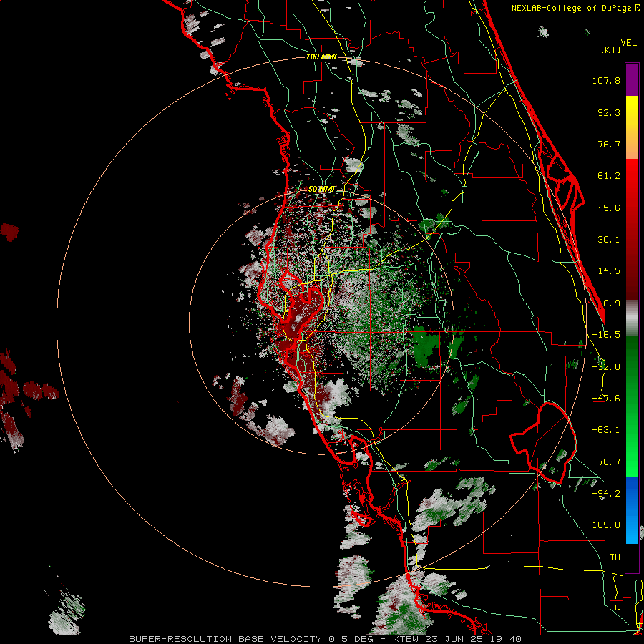Click the VEL legend title

(628, 43)
